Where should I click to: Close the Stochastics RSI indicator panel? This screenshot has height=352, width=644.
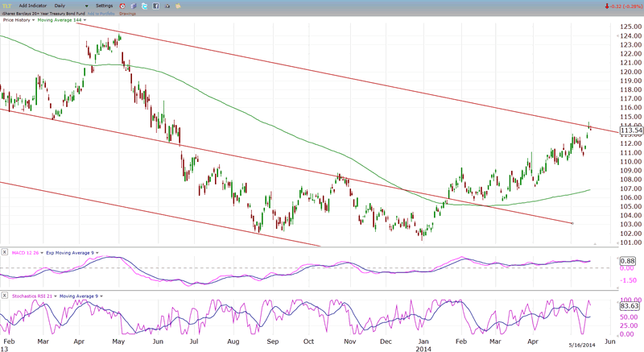[x=4, y=297]
